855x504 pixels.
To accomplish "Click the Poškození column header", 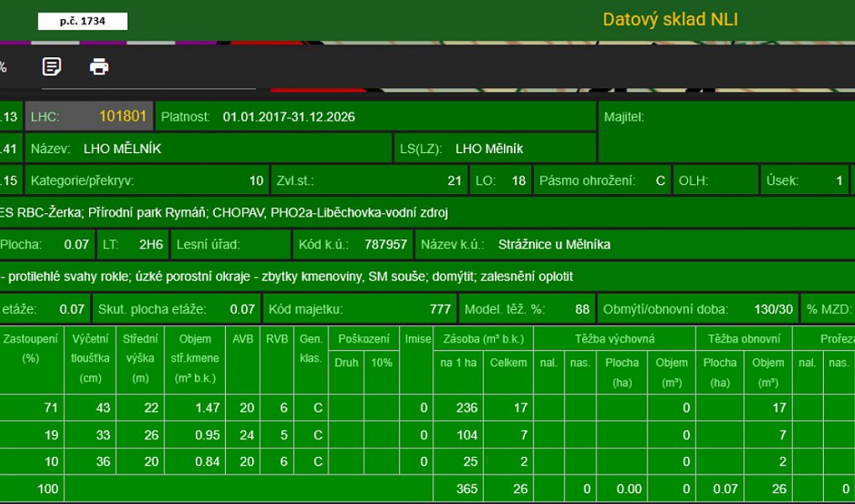I will click(364, 339).
